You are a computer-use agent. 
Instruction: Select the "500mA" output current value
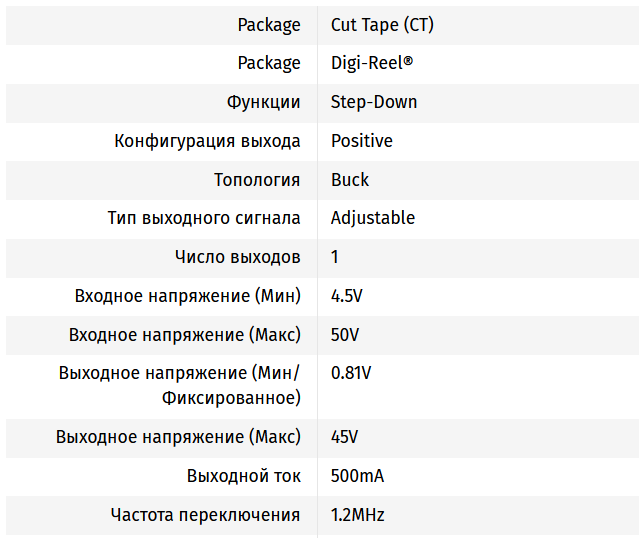point(357,476)
